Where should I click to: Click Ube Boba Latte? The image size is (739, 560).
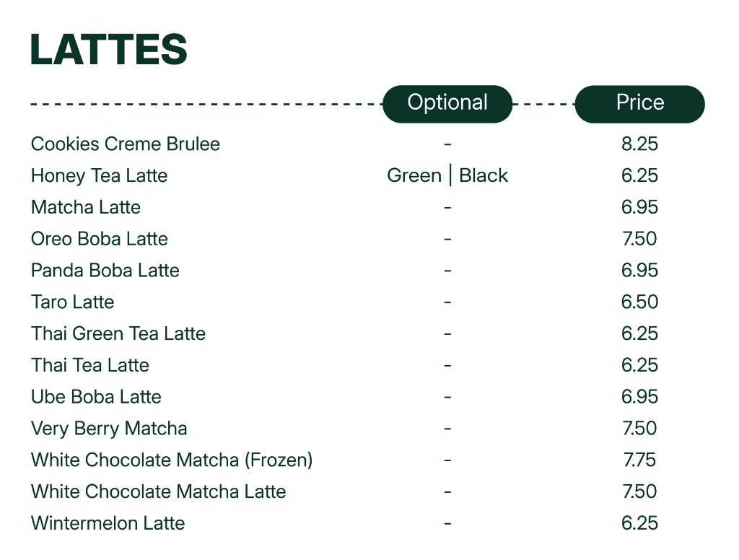pyautogui.click(x=96, y=396)
